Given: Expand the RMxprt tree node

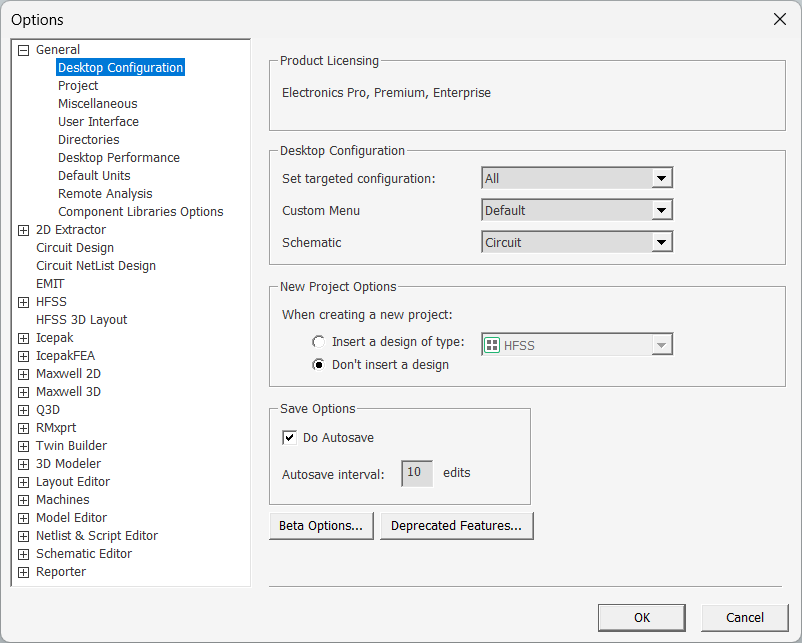Looking at the screenshot, I should click(24, 428).
